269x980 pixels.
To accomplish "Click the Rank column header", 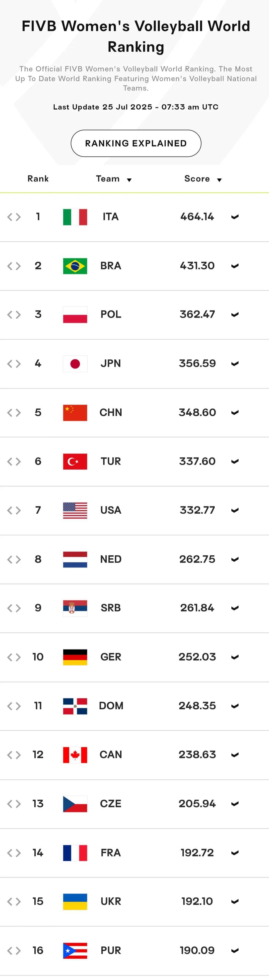I will pyautogui.click(x=38, y=179).
